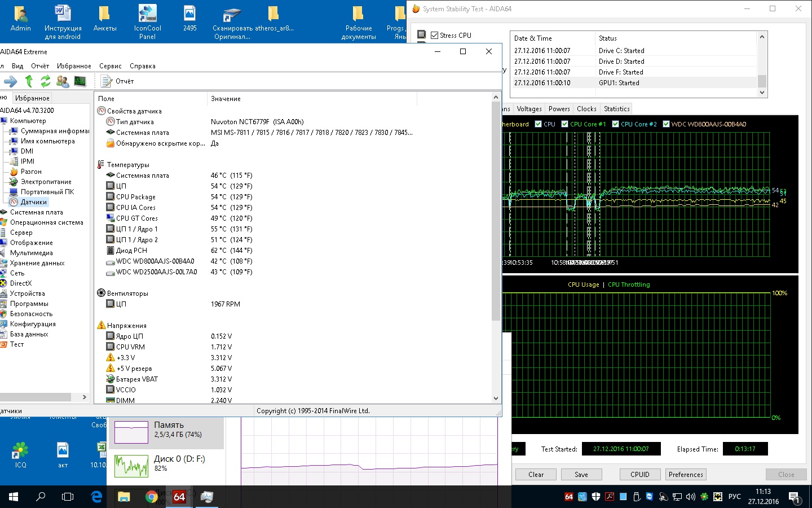
Task: Open the Вид menu
Action: tap(17, 66)
